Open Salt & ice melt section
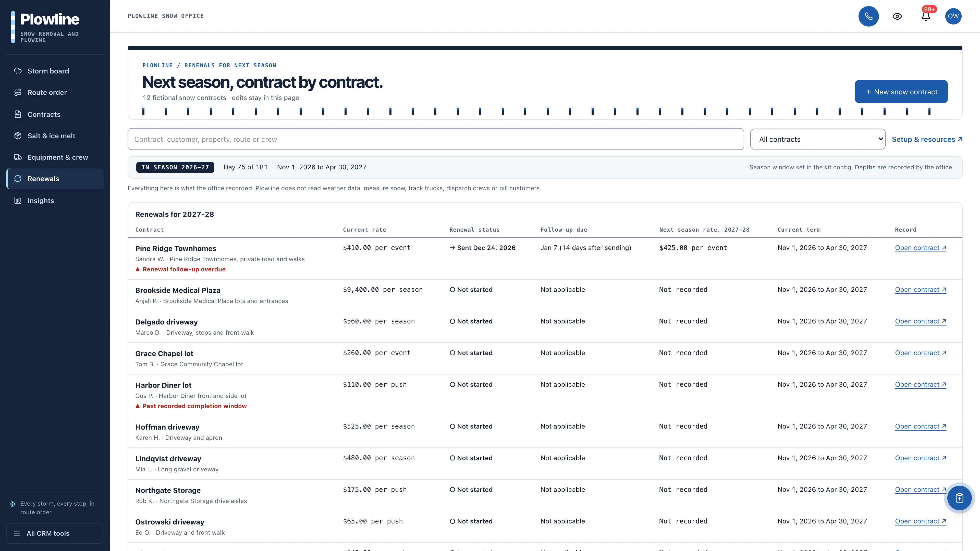Screen dimensions: 980x551 click(x=55, y=136)
